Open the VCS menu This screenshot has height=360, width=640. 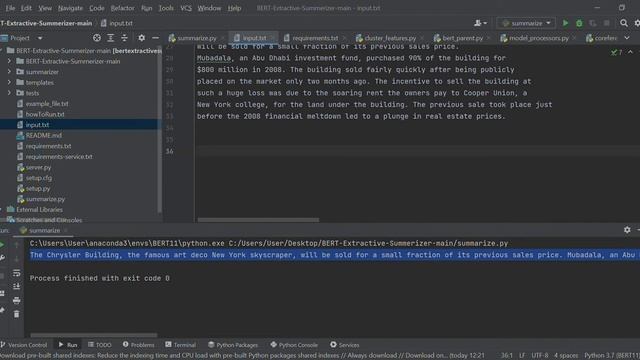click(186, 8)
